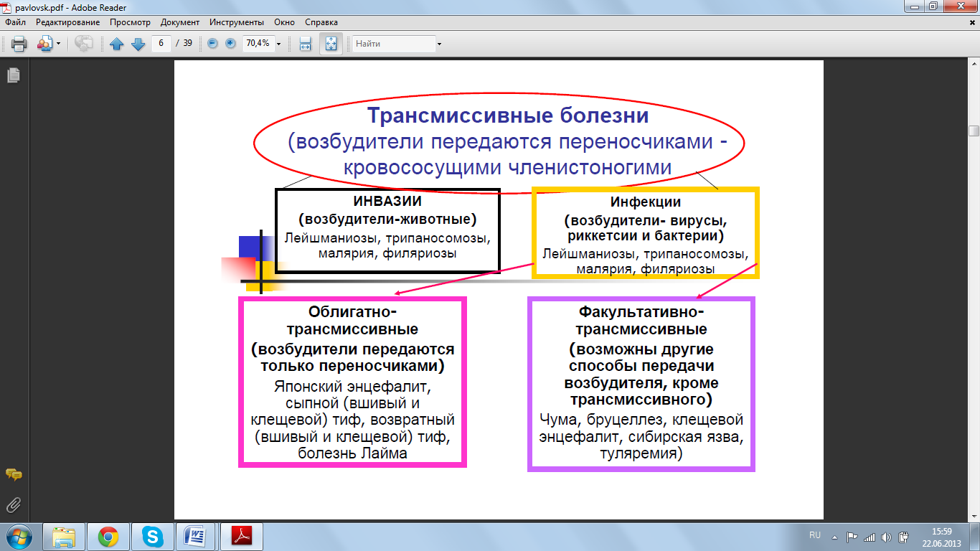Click the Show desktop button
The height and width of the screenshot is (551, 980).
pos(975,537)
